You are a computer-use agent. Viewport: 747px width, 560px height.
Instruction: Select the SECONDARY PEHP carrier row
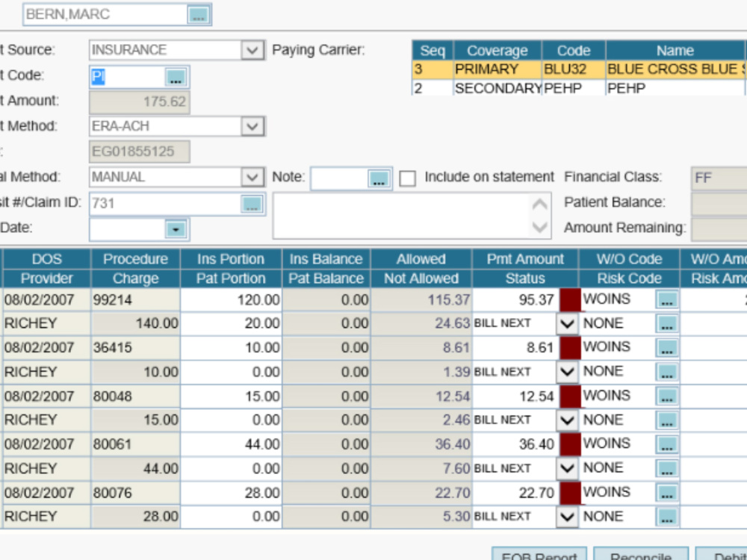click(579, 88)
